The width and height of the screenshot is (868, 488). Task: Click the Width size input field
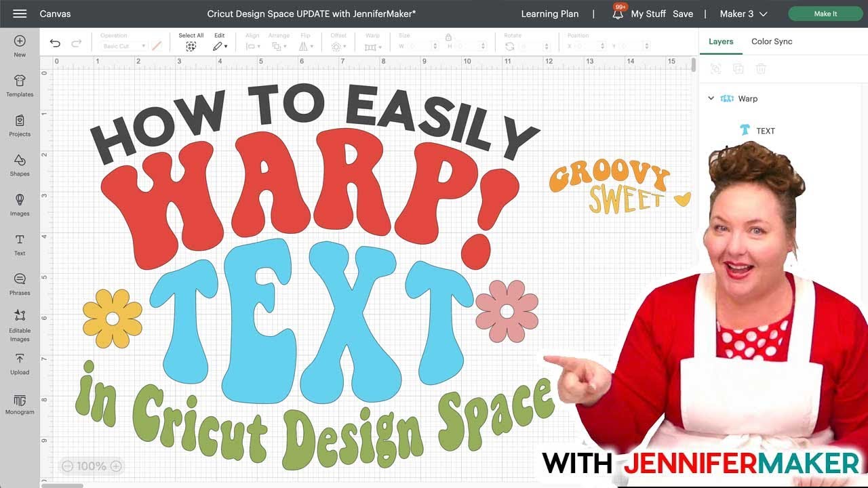click(424, 46)
